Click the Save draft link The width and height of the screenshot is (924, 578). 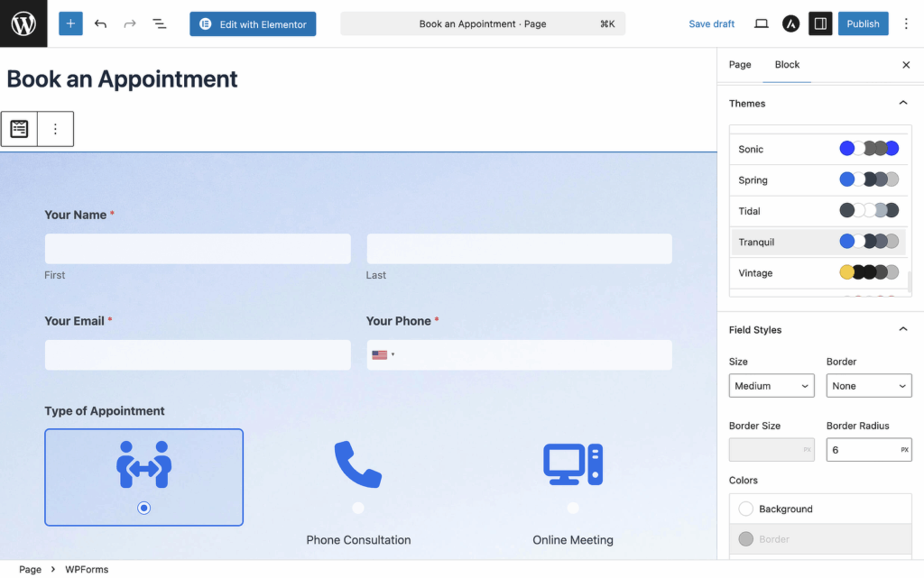(711, 23)
